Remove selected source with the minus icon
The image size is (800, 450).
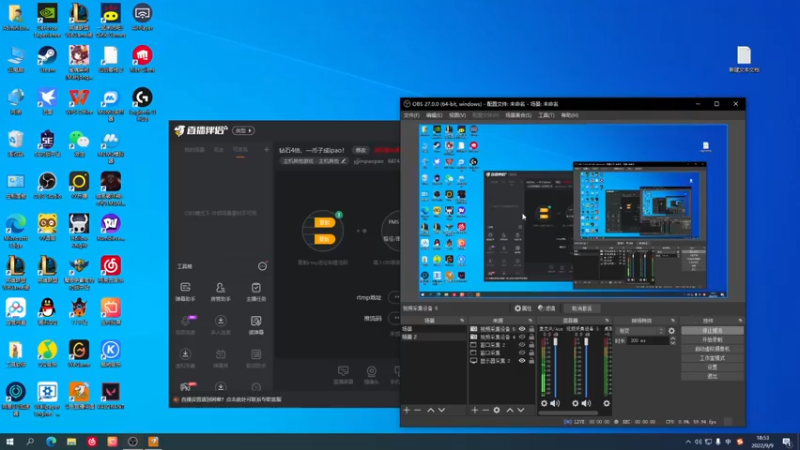(485, 410)
